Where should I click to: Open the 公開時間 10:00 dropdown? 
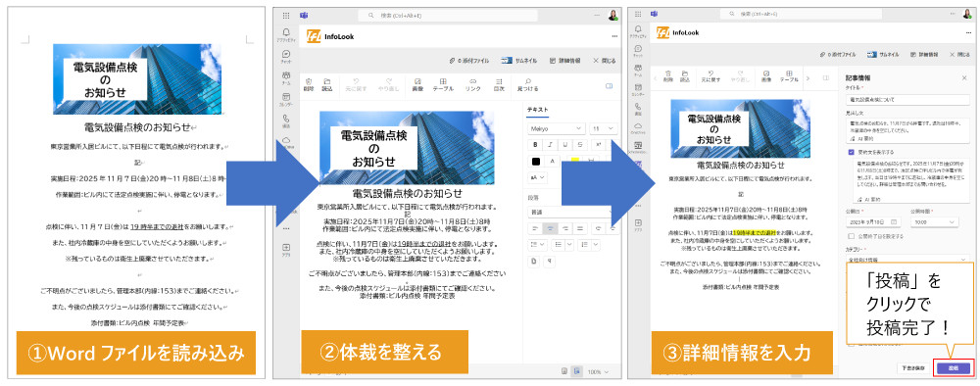934,221
